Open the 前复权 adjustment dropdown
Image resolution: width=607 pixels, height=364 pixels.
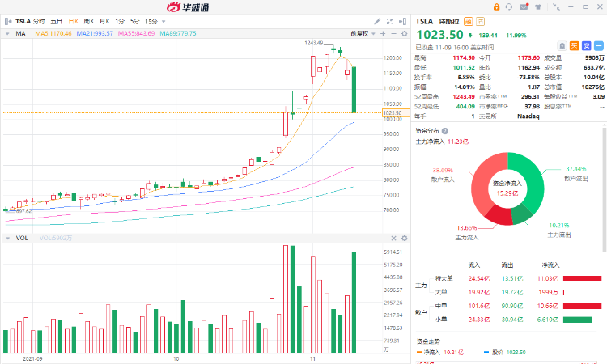[363, 34]
